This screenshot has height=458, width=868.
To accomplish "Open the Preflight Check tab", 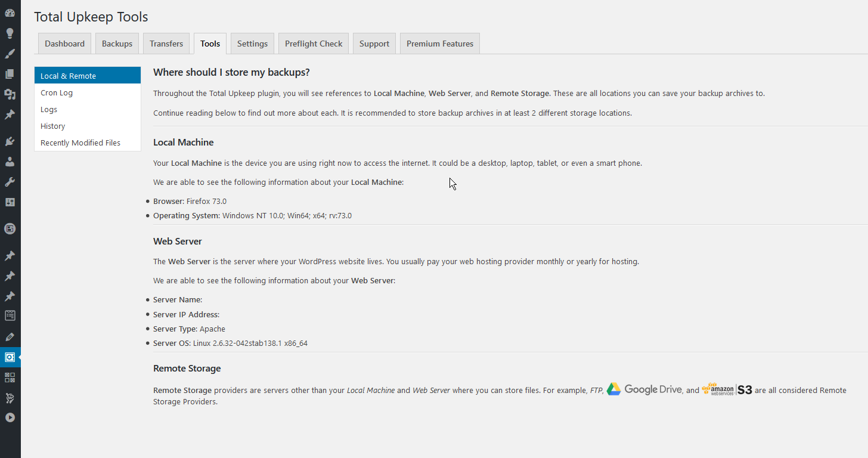I will tap(313, 43).
